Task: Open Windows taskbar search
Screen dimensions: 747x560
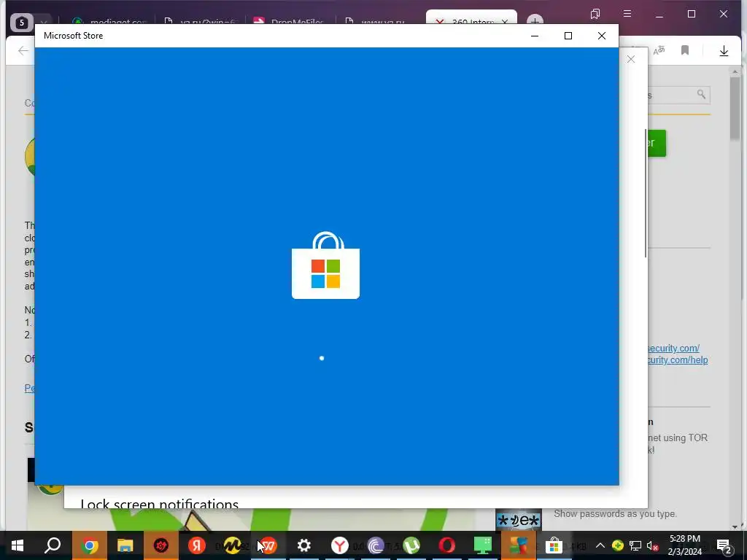Action: click(x=53, y=545)
